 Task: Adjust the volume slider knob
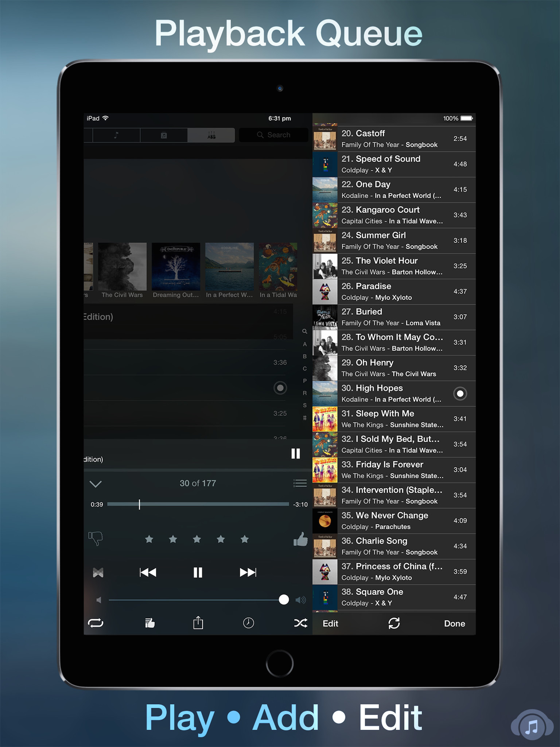pos(284,600)
